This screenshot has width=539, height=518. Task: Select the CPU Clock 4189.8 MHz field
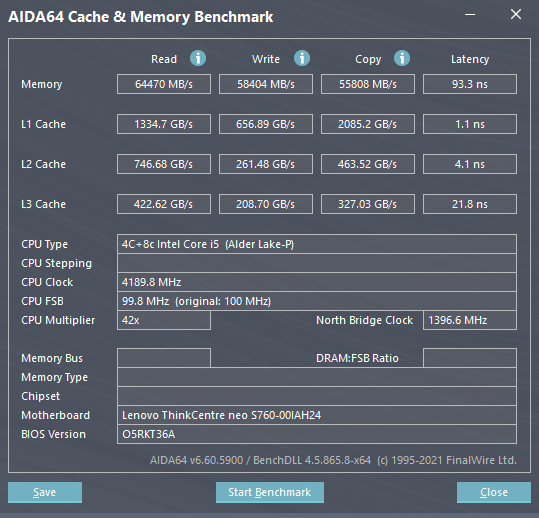point(317,282)
